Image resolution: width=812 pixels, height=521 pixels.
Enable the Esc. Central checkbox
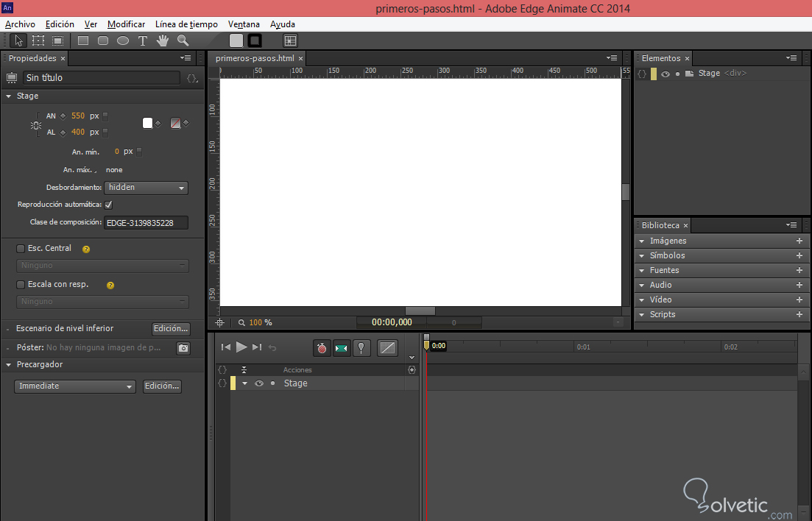21,249
